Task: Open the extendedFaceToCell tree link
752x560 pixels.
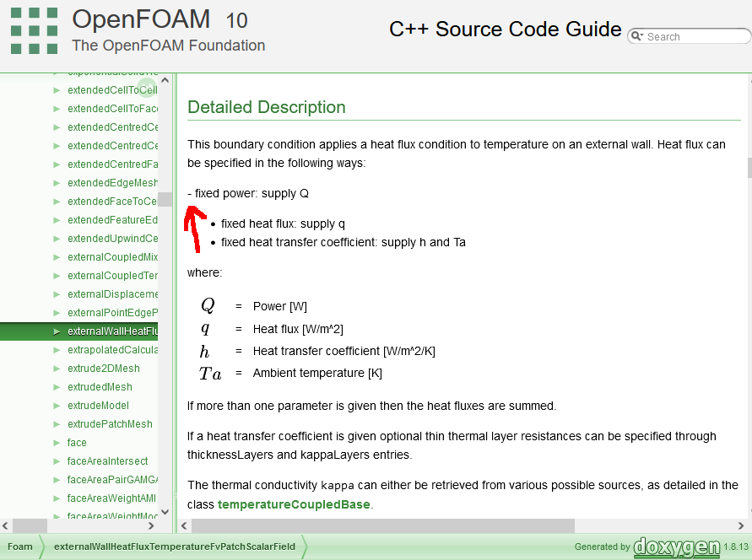Action: pyautogui.click(x=112, y=202)
